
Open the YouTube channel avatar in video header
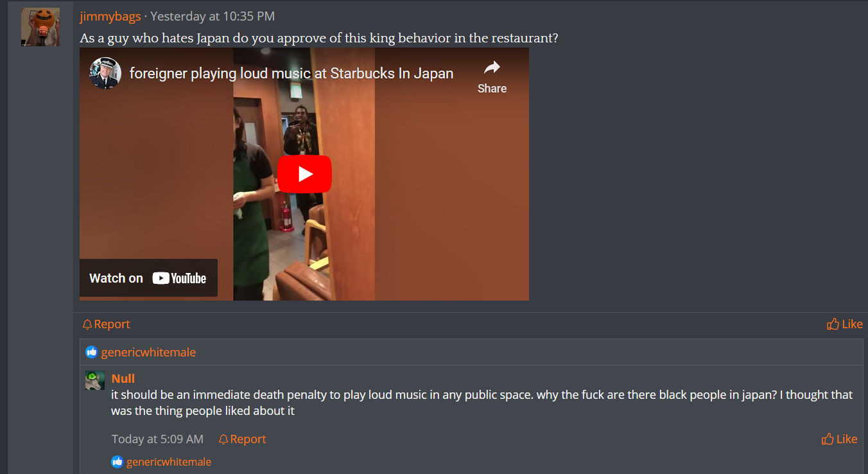pyautogui.click(x=105, y=73)
